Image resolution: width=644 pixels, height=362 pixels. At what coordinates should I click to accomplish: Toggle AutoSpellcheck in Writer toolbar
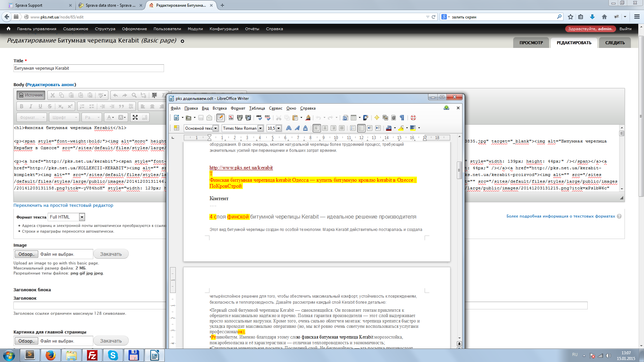tap(267, 118)
